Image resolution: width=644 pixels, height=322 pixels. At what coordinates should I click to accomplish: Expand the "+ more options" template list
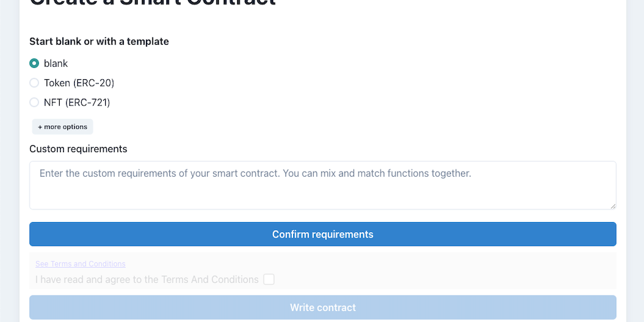point(62,127)
